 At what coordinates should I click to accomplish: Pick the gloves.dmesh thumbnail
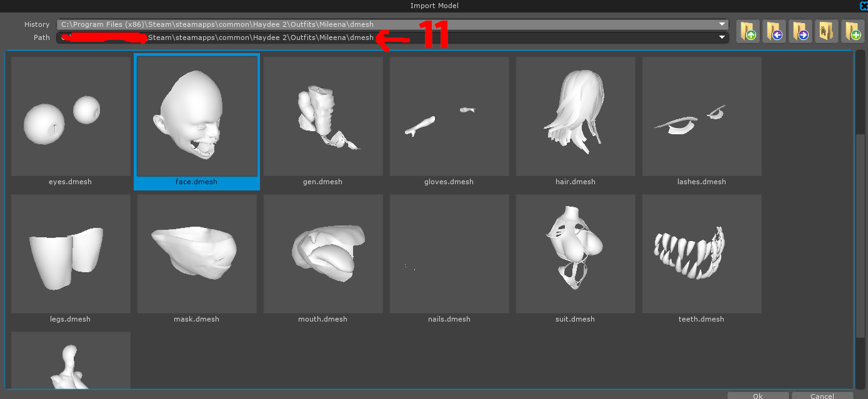pyautogui.click(x=449, y=117)
